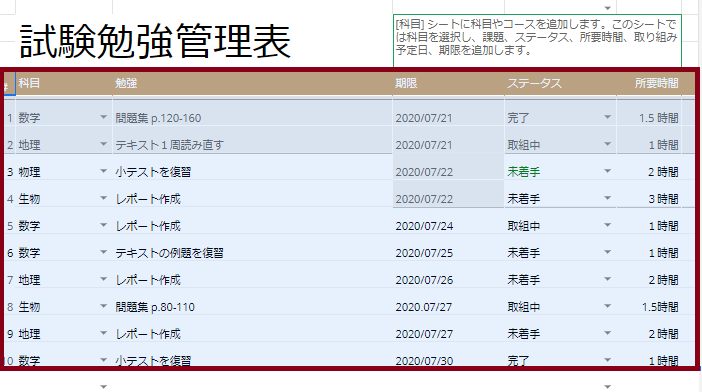The image size is (702, 392).
Task: Open the 科目 dropdown arrow in row 2
Action: coord(103,144)
